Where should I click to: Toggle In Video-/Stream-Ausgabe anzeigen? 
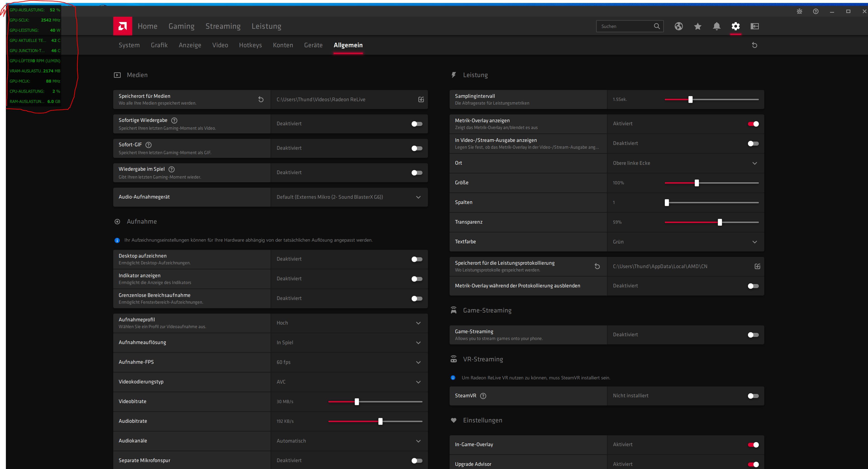point(753,144)
